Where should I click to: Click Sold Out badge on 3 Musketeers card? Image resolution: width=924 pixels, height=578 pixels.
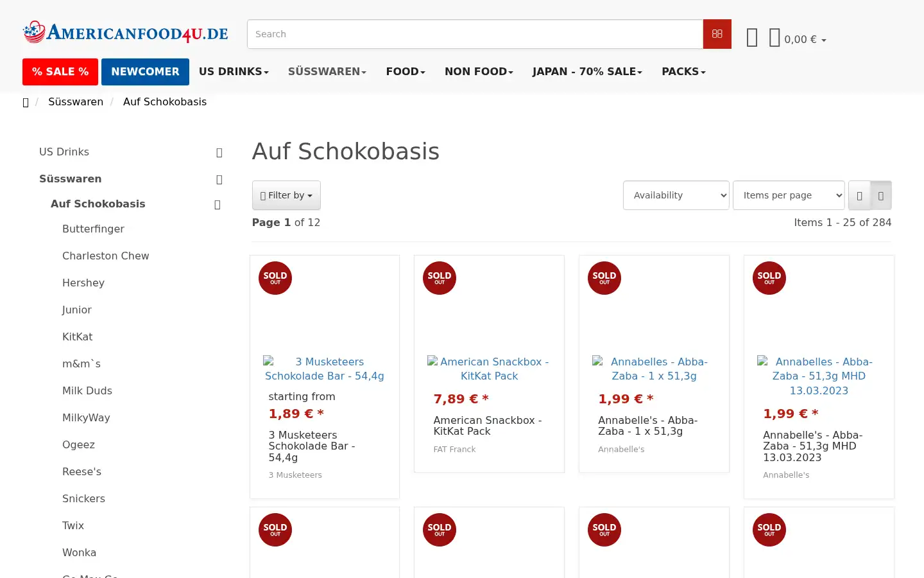point(275,278)
